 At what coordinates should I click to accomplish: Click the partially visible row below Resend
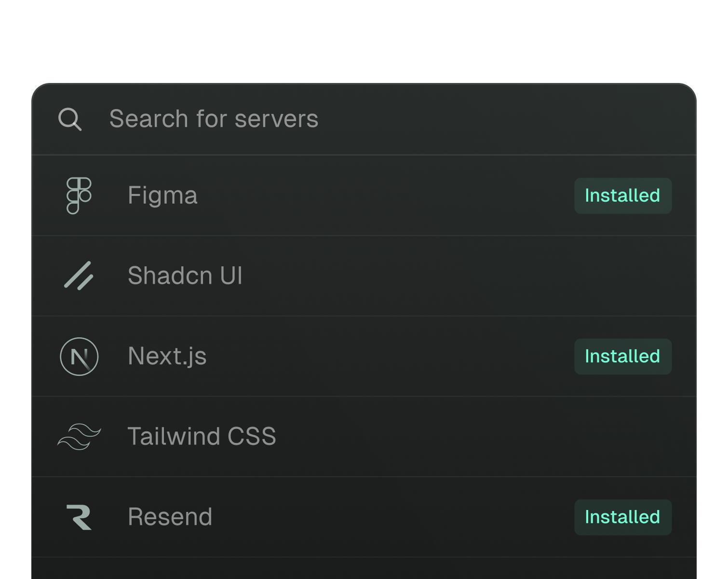364,569
